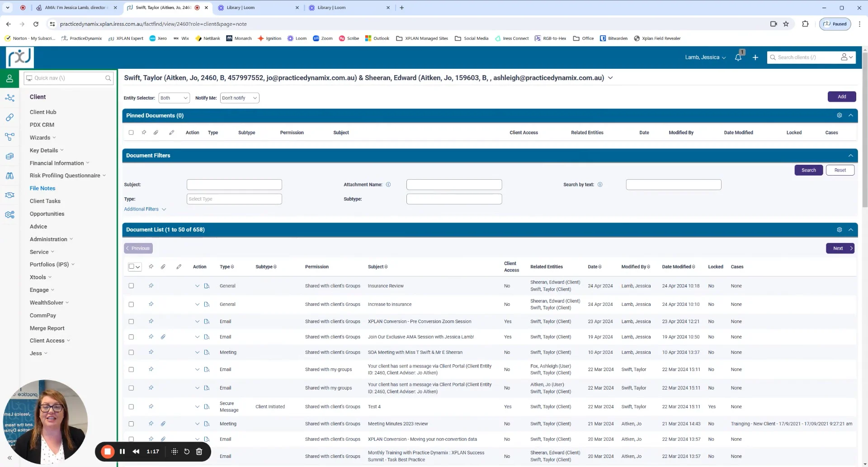Click attachment icon on AMA Session email row
Viewport: 868px width, 467px height.
click(163, 337)
